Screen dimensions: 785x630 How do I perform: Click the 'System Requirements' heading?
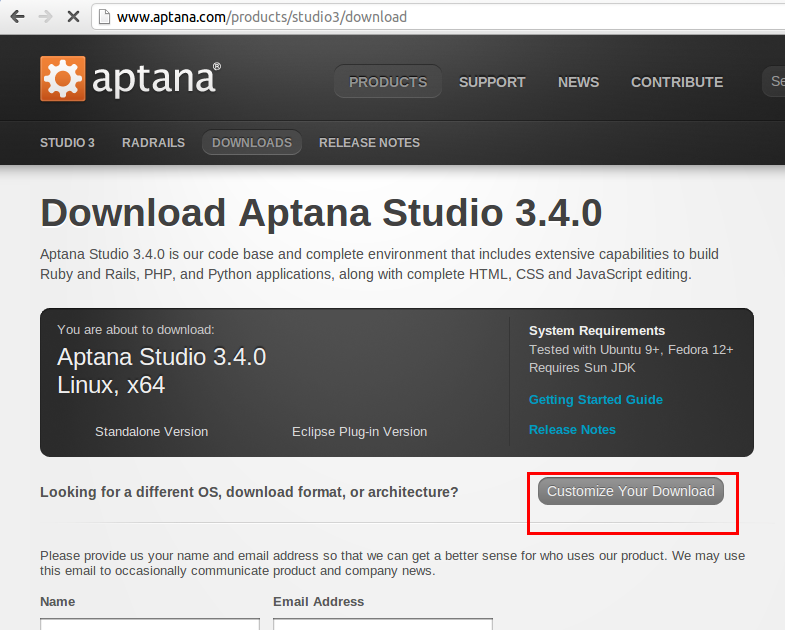click(x=597, y=331)
